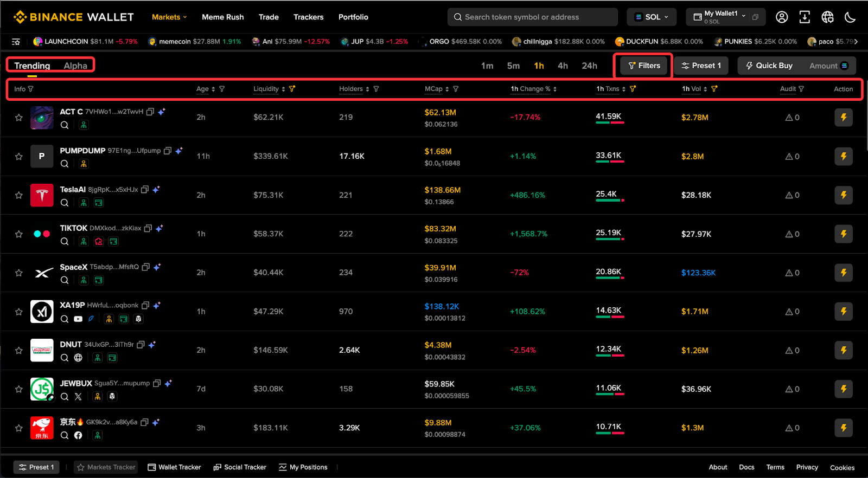Favorite the PUMPDUMP token star
868x478 pixels.
click(x=19, y=157)
